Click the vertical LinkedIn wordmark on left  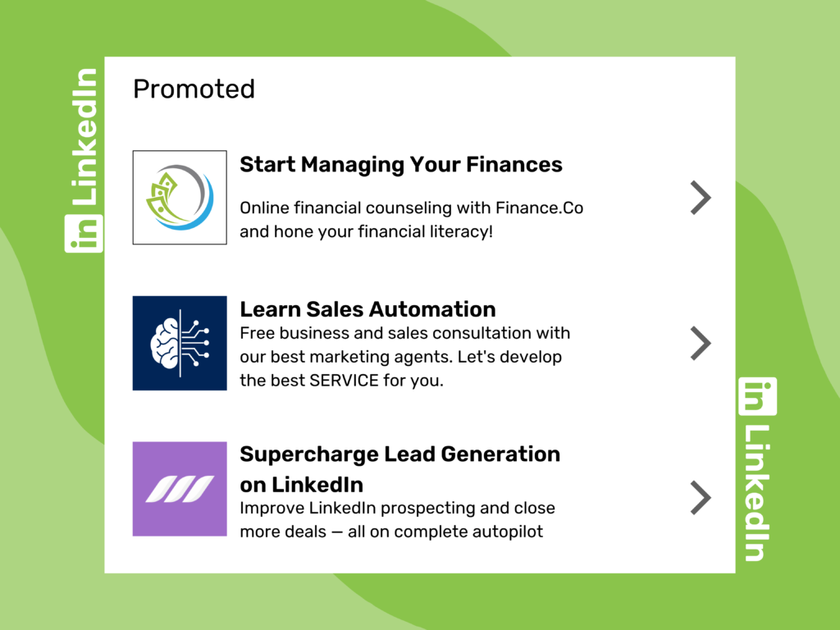[84, 137]
